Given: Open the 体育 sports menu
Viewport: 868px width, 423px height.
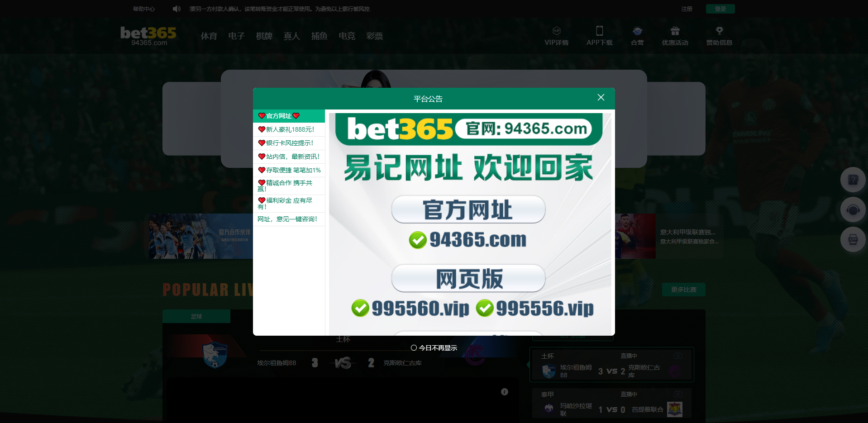Looking at the screenshot, I should pyautogui.click(x=209, y=36).
